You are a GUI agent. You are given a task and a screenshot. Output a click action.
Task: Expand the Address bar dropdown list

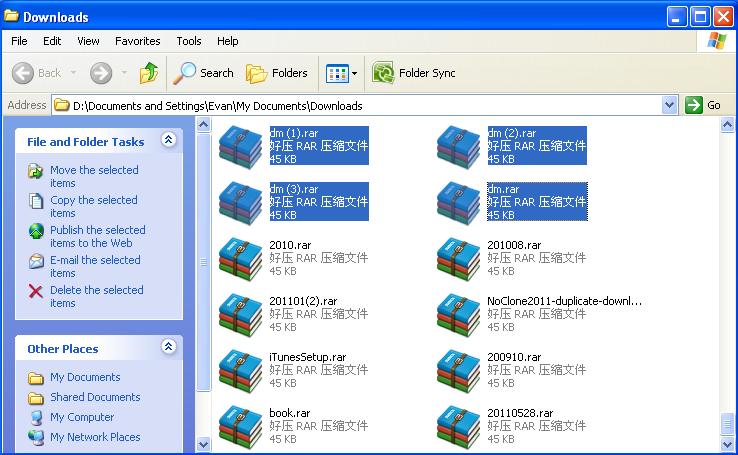coord(669,105)
